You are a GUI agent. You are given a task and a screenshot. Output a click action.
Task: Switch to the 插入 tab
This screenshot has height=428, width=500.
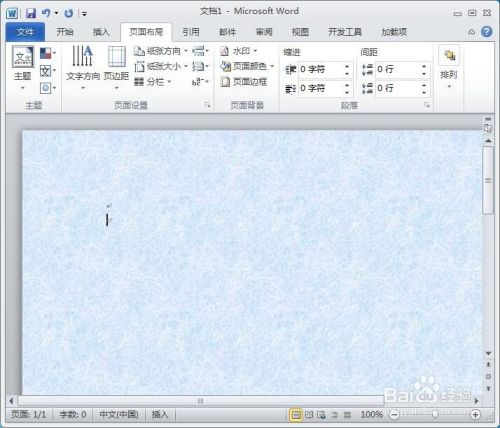(x=101, y=32)
